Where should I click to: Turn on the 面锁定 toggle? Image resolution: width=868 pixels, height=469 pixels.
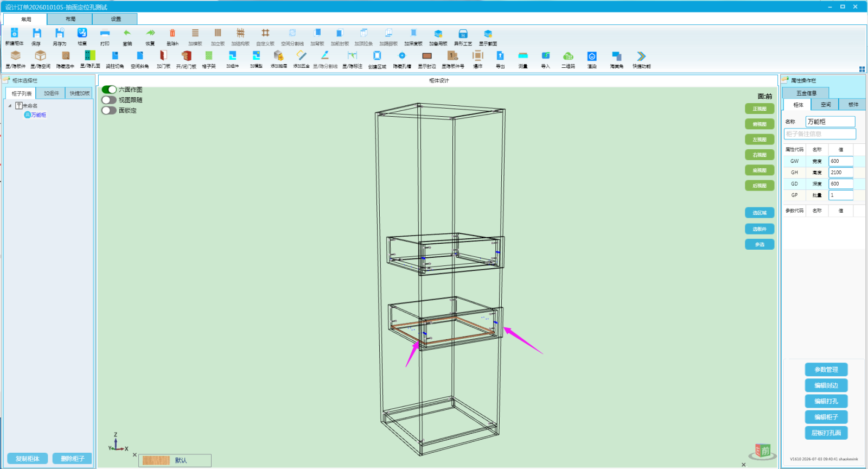[x=109, y=110]
